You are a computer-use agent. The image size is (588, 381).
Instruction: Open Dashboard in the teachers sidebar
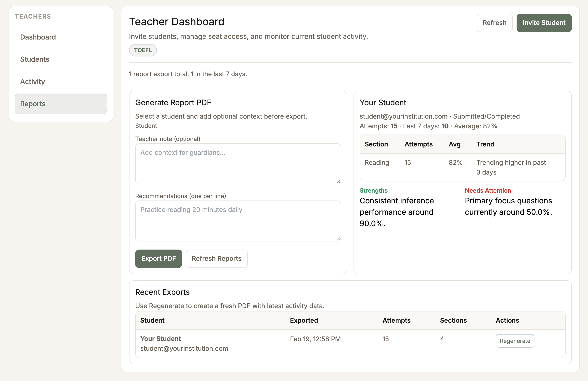point(38,37)
